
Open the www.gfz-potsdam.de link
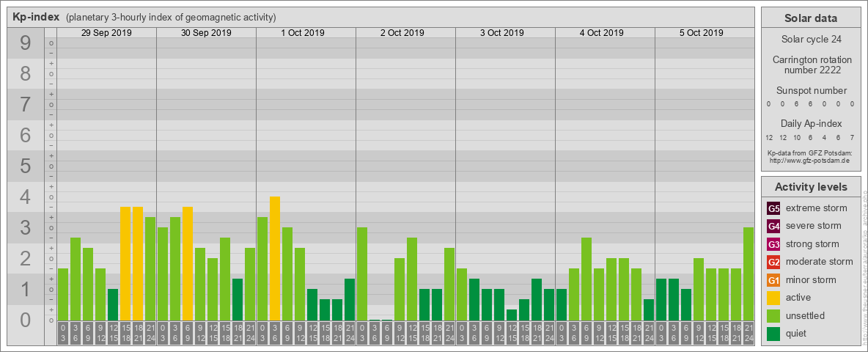[x=809, y=161]
